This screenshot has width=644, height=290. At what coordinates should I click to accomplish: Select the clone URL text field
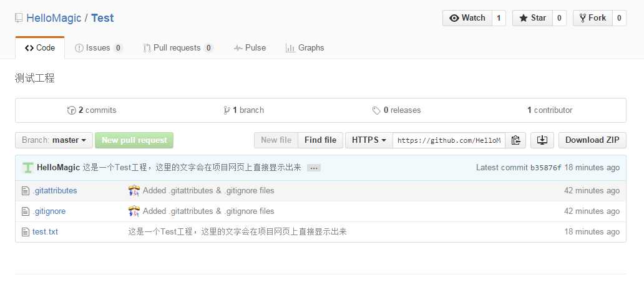(x=449, y=140)
